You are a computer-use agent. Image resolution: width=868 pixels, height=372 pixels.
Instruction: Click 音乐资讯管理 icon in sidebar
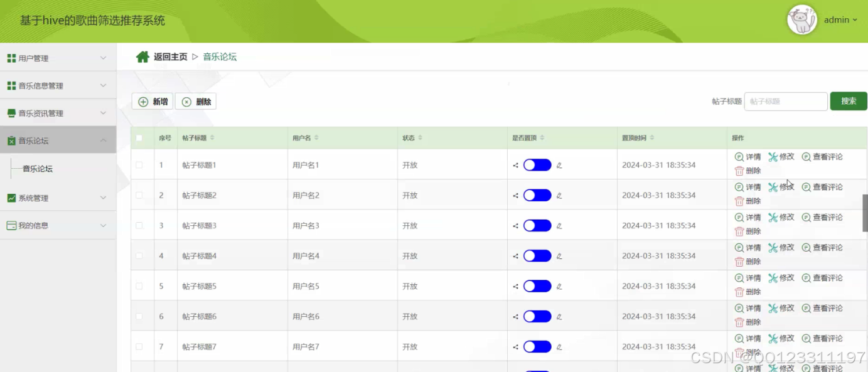tap(11, 114)
